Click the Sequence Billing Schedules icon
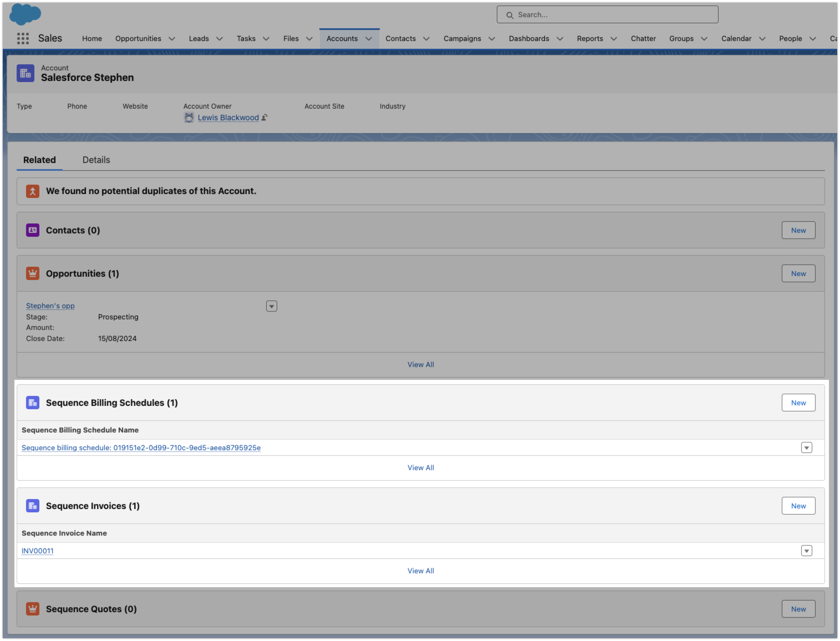840x641 pixels. click(33, 403)
